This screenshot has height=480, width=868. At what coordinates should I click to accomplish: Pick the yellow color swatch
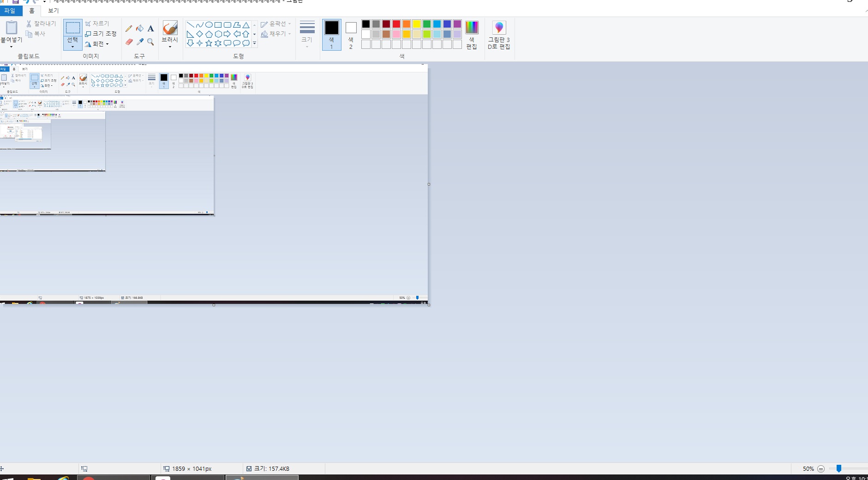(x=417, y=24)
